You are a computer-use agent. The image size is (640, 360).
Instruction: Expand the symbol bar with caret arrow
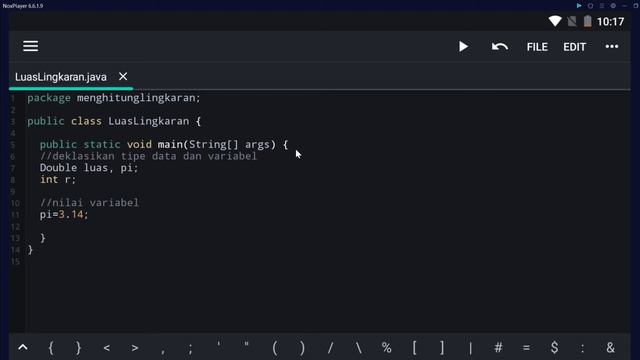23,347
